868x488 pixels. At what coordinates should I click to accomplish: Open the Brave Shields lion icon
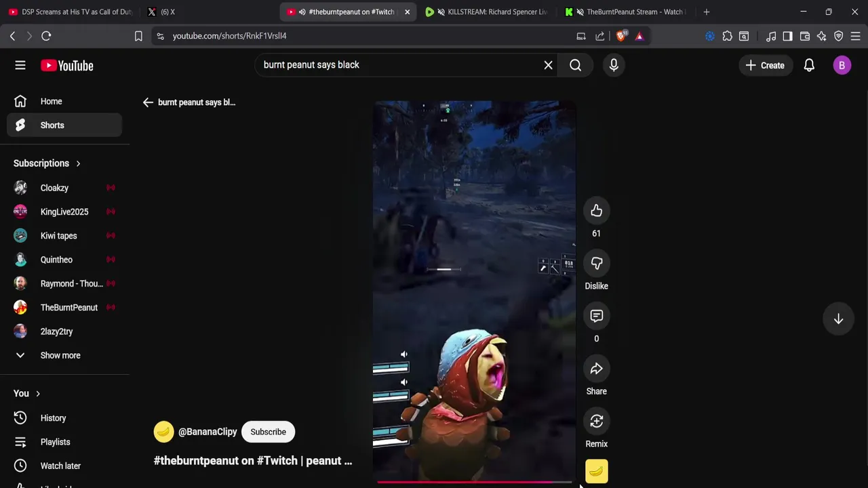621,36
